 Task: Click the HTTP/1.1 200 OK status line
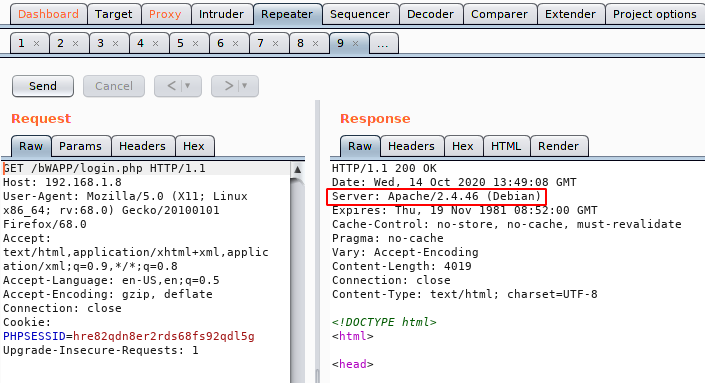(384, 168)
